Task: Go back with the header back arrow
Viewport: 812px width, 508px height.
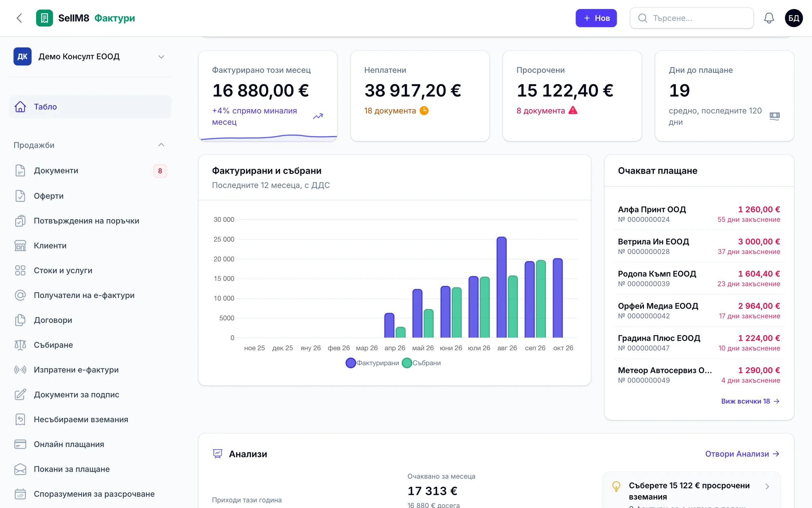Action: click(19, 18)
